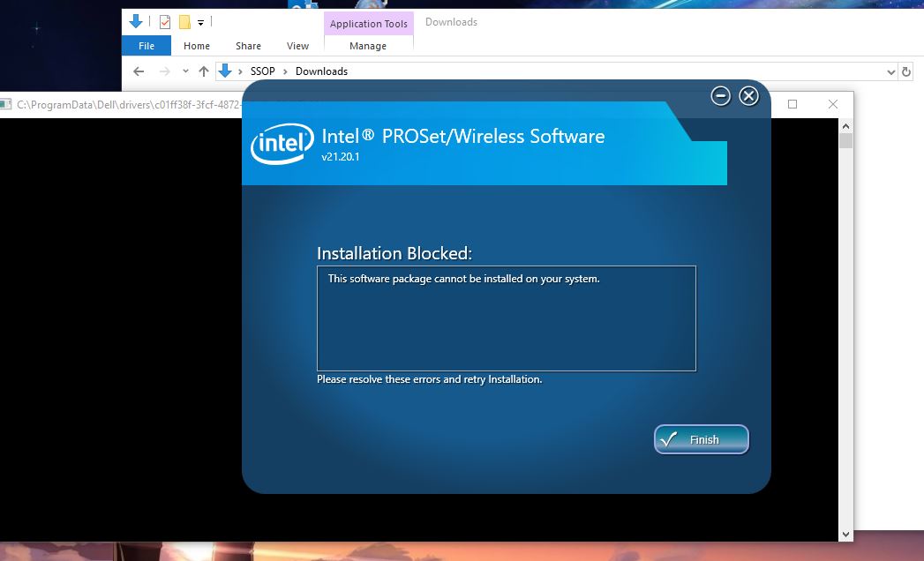Image resolution: width=924 pixels, height=561 pixels.
Task: Click the version text v21.20.1
Action: pyautogui.click(x=340, y=157)
